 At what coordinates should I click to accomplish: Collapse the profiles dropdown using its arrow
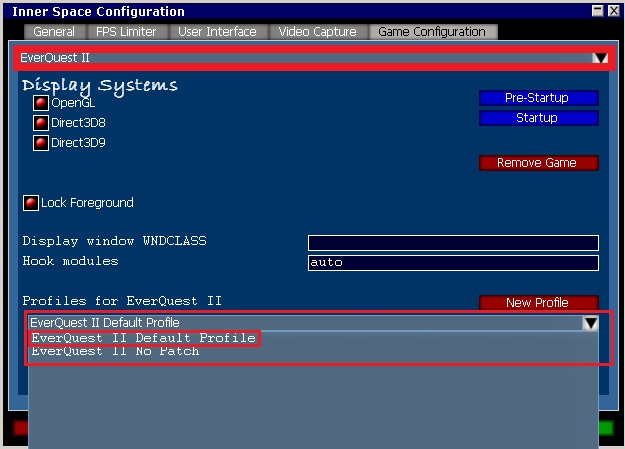pos(590,323)
